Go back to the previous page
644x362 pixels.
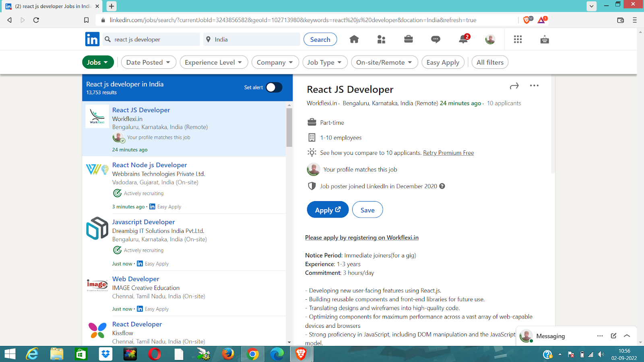[x=10, y=20]
